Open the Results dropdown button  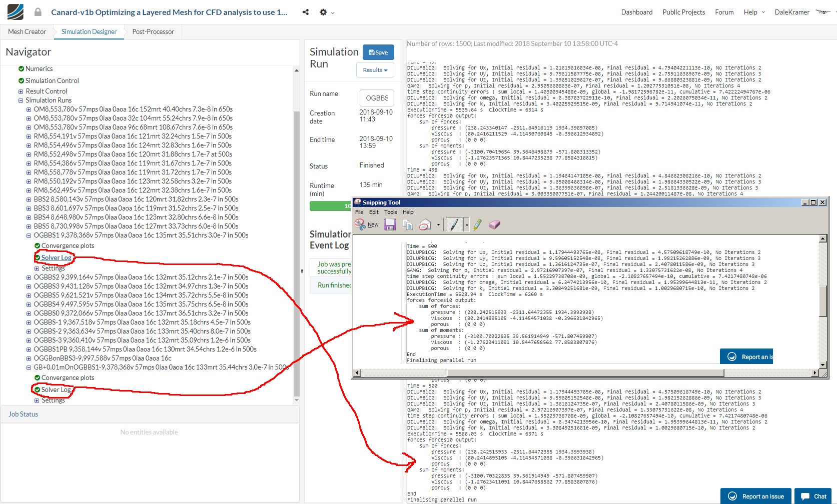[375, 70]
